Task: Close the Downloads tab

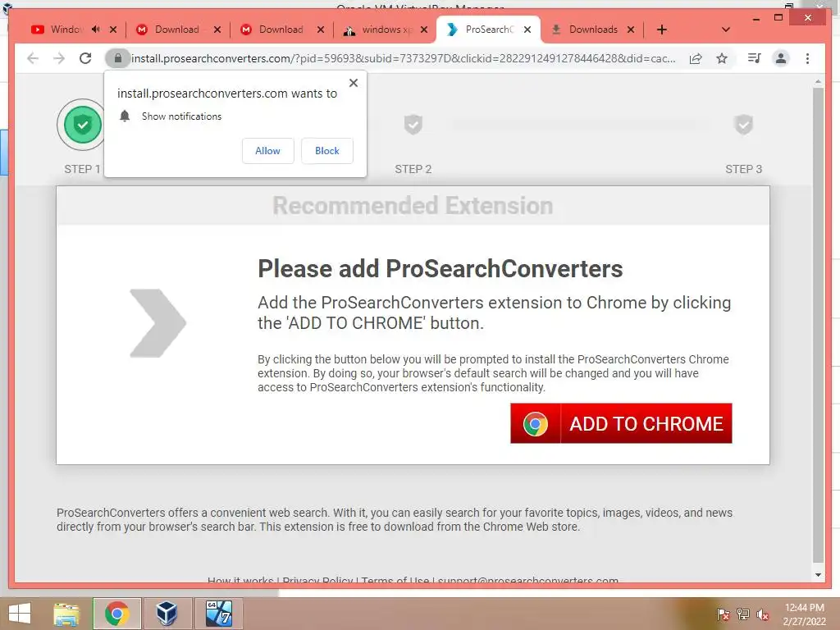Action: point(631,30)
